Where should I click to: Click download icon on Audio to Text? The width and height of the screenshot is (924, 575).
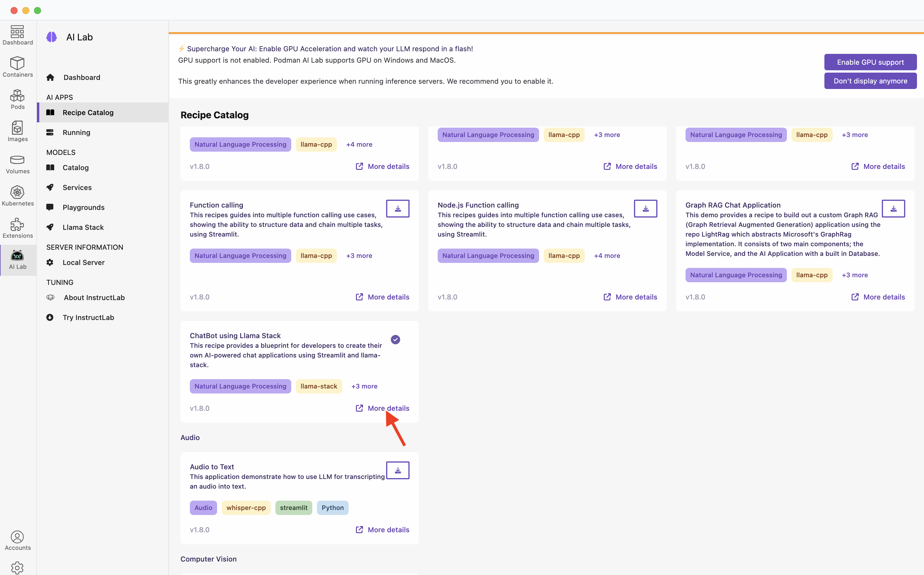coord(397,470)
